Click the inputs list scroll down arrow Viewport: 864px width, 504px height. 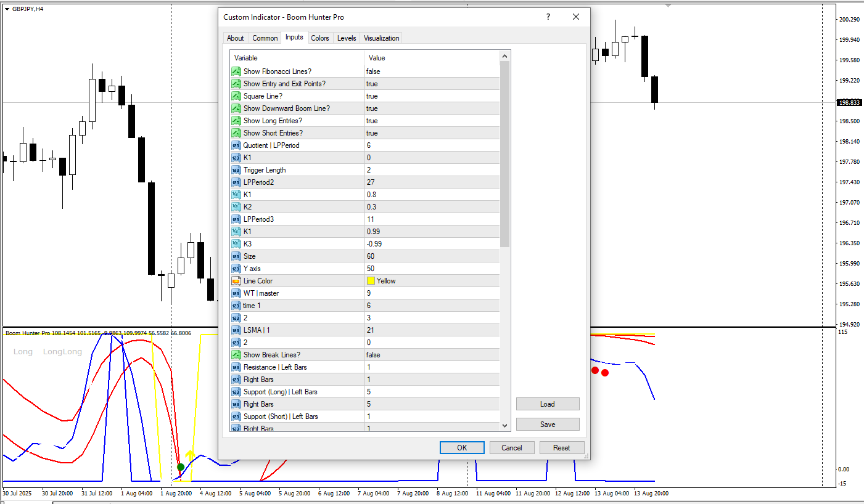click(x=505, y=425)
